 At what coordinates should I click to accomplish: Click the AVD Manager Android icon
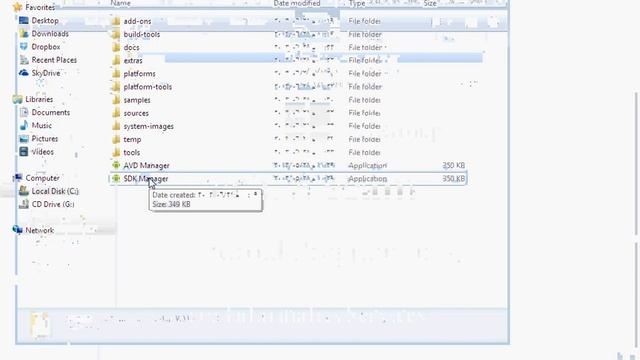click(116, 165)
